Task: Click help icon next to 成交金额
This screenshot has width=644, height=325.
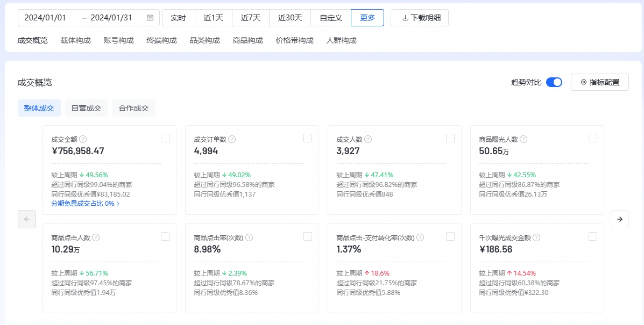Action: [x=83, y=139]
